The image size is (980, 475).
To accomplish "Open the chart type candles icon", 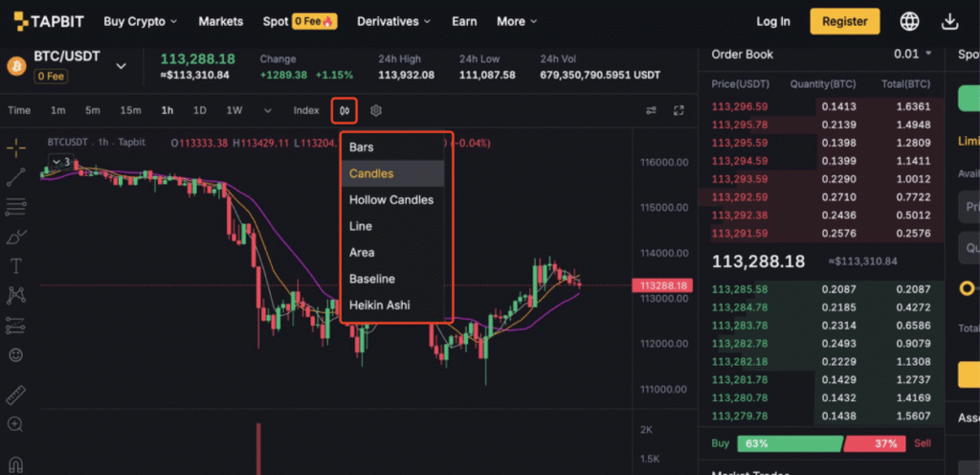I will point(345,111).
